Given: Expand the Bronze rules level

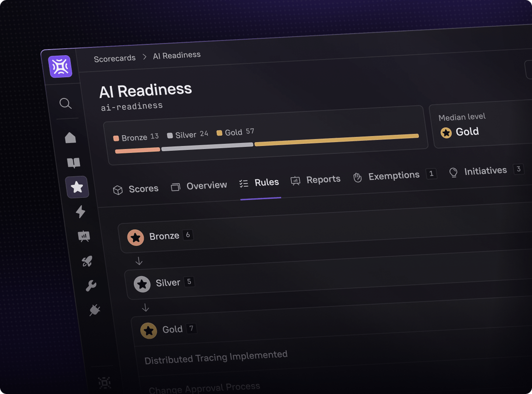Looking at the screenshot, I should (x=164, y=236).
